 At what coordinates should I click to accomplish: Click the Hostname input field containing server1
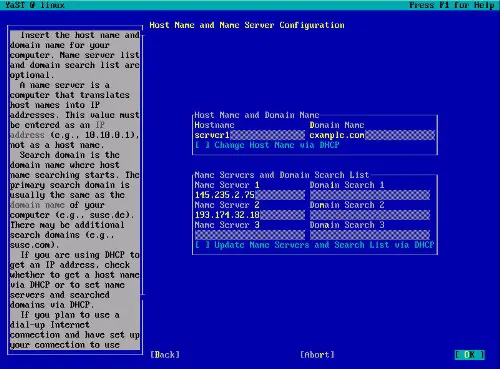[x=249, y=135]
